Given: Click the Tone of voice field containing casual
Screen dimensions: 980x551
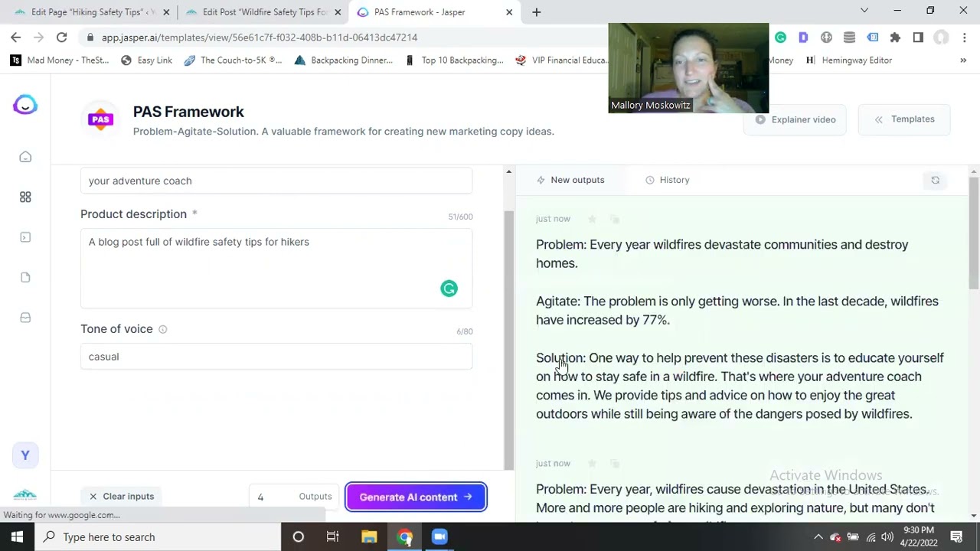Looking at the screenshot, I should pyautogui.click(x=276, y=357).
